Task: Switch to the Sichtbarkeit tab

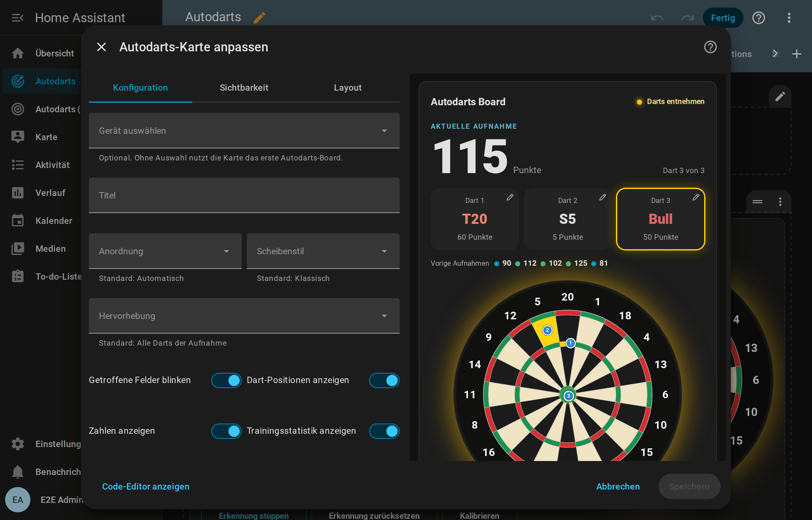Action: click(x=244, y=88)
